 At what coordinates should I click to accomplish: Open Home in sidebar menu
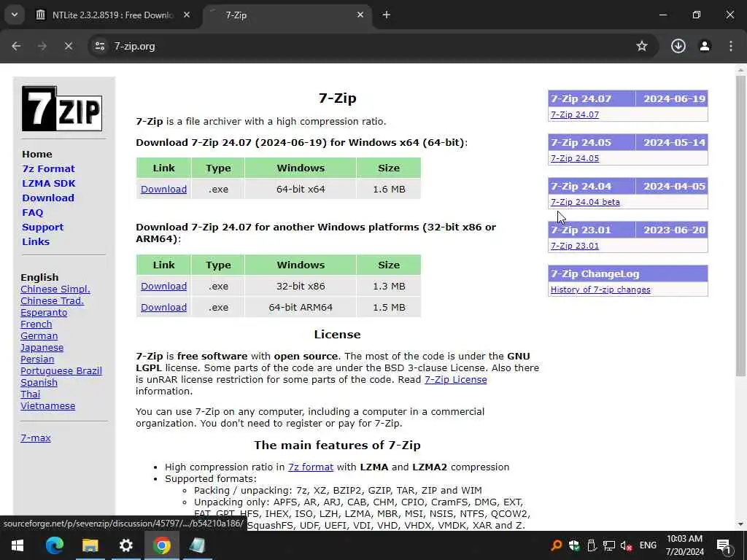click(x=36, y=154)
